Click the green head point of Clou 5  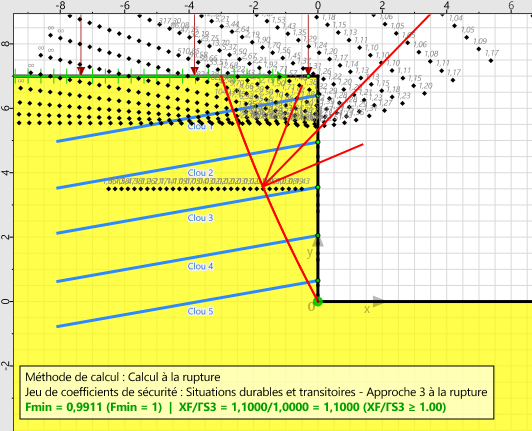click(x=318, y=281)
